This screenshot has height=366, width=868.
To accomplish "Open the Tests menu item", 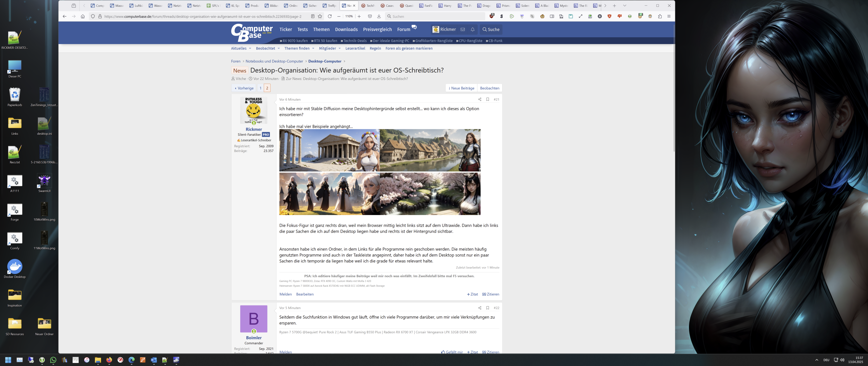I will (303, 29).
